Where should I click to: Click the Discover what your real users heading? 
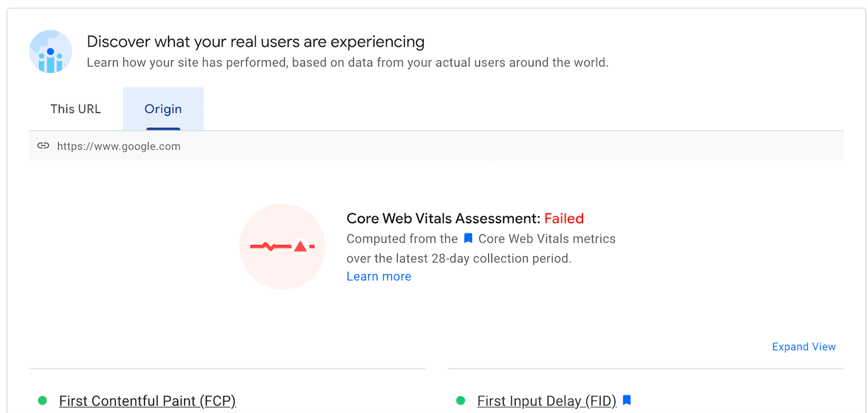[x=256, y=41]
